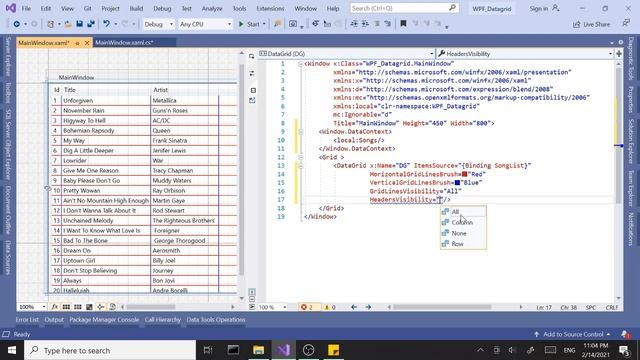Click Add to Source Control
Image resolution: width=640 pixels, height=360 pixels.
(572, 334)
